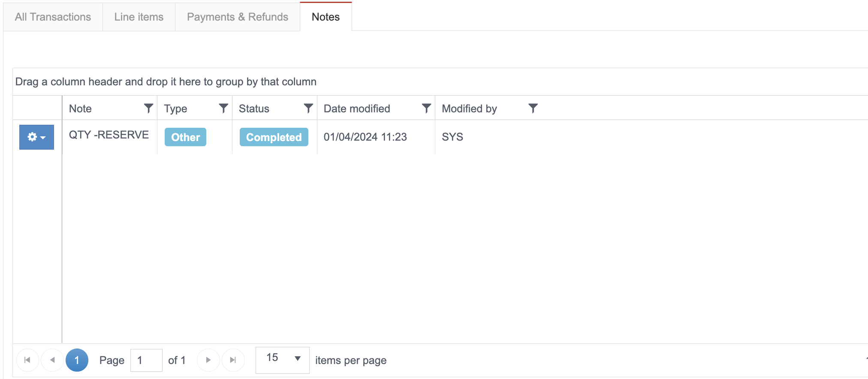Click the Page number input field
This screenshot has height=379, width=868.
tap(146, 360)
